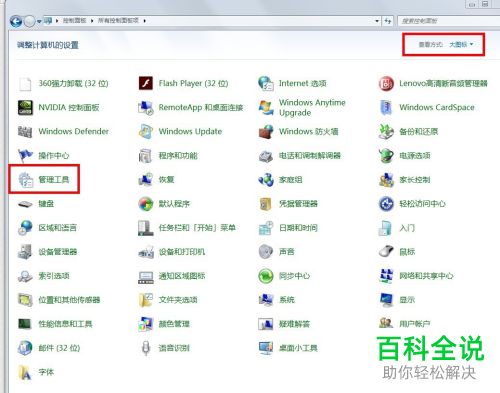Open the 管理工具 gear icon
Image resolution: width=500 pixels, height=393 pixels.
[25, 180]
